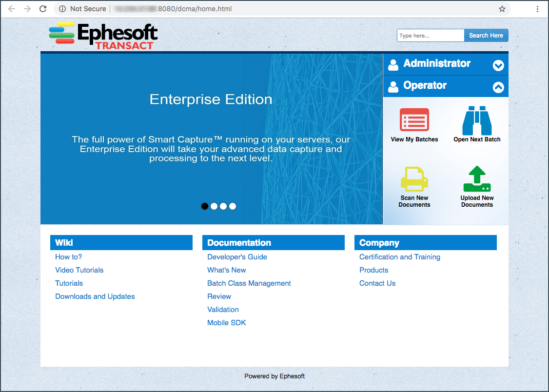Open the Validation documentation link
This screenshot has height=392, width=549.
(223, 310)
